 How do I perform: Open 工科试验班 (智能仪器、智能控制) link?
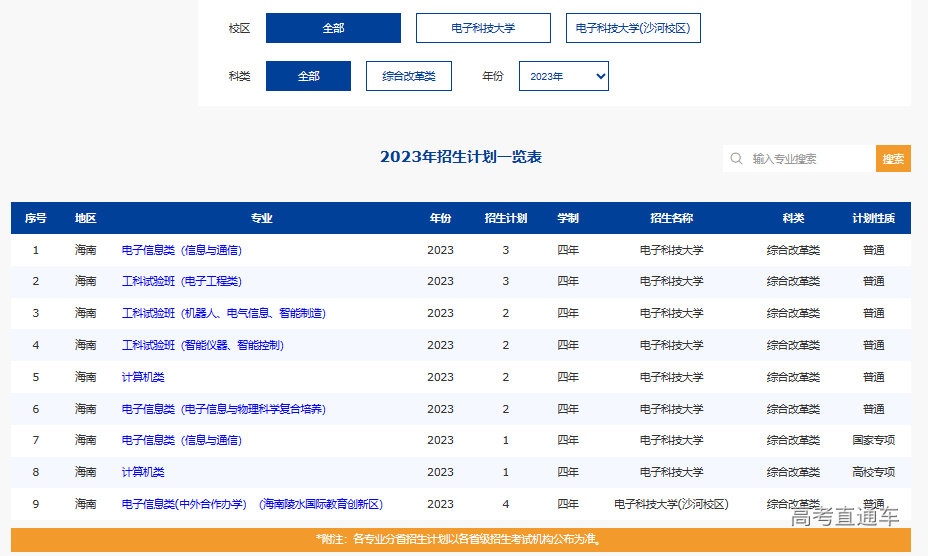tap(203, 345)
